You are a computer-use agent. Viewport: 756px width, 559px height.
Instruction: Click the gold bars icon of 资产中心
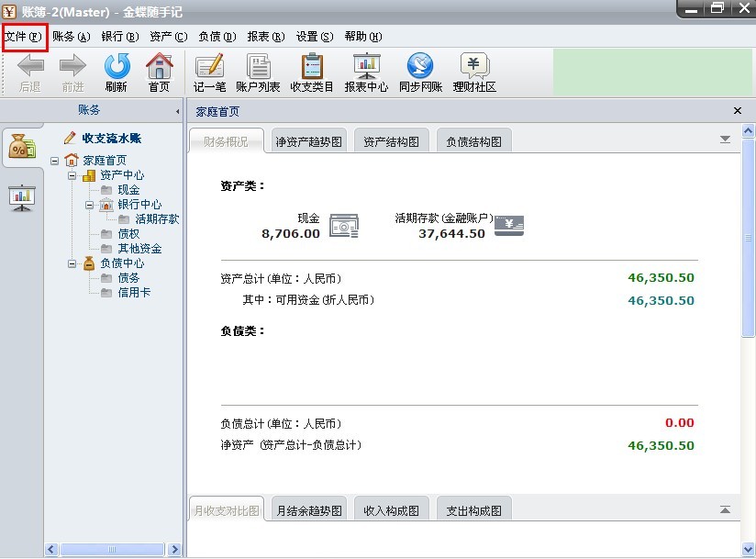point(89,175)
